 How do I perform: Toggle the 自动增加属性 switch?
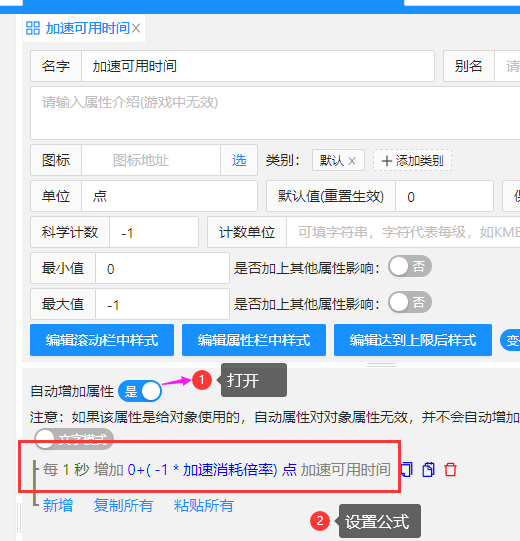(x=140, y=391)
